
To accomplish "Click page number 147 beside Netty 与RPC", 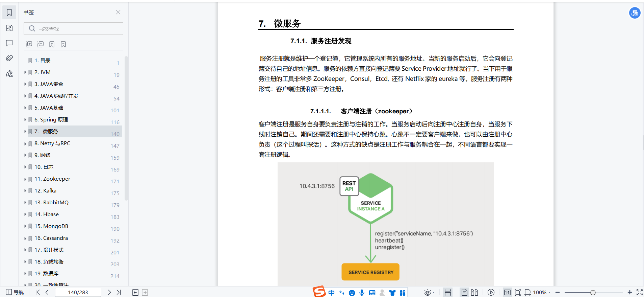I will (x=115, y=146).
